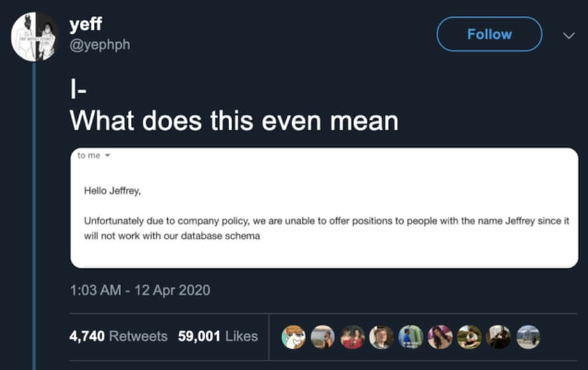Click the fourth liker avatar in the row
The image size is (588, 370).
tap(381, 336)
